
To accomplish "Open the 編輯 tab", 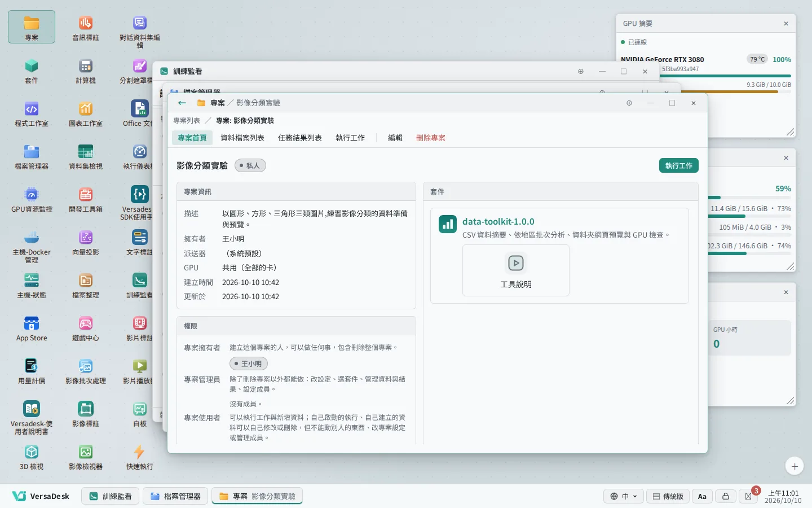I will (x=395, y=138).
